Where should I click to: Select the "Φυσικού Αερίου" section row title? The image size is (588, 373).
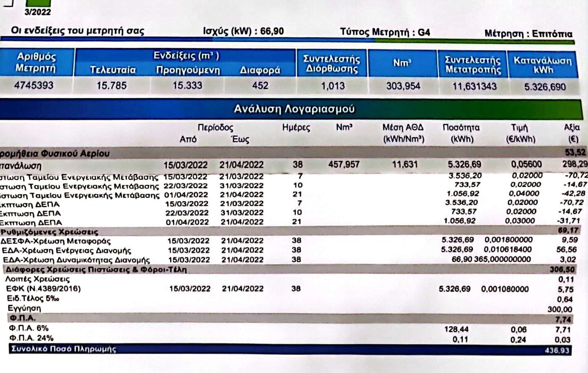click(x=75, y=153)
